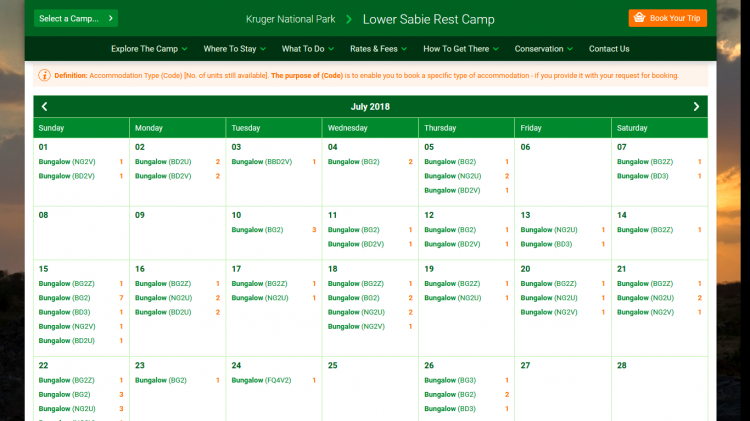This screenshot has height=421, width=750.
Task: Select Bungalow (NG2U) on July 13
Action: coord(549,230)
